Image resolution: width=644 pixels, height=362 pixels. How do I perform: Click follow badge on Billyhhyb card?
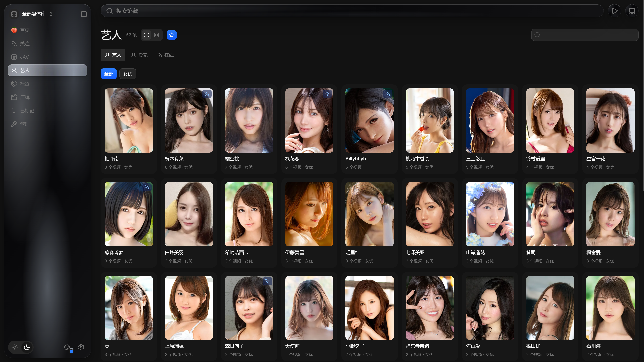388,94
